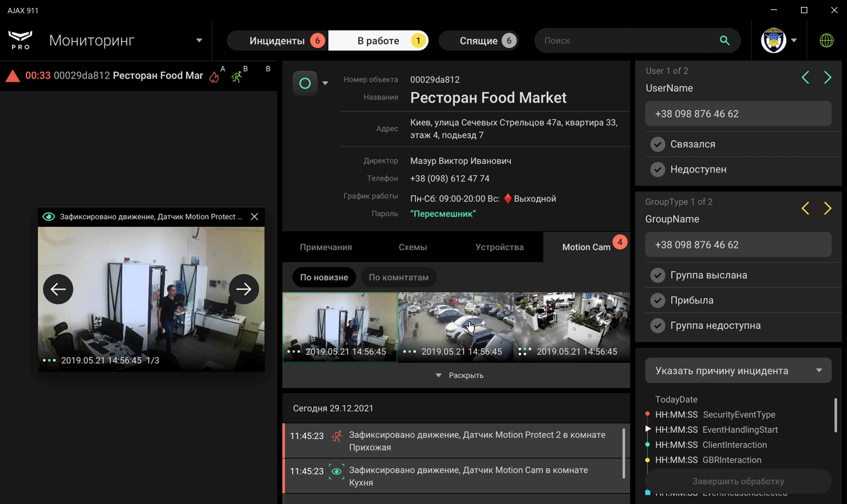Click the password “Пересмешник”
The height and width of the screenshot is (504, 847).
tap(443, 214)
